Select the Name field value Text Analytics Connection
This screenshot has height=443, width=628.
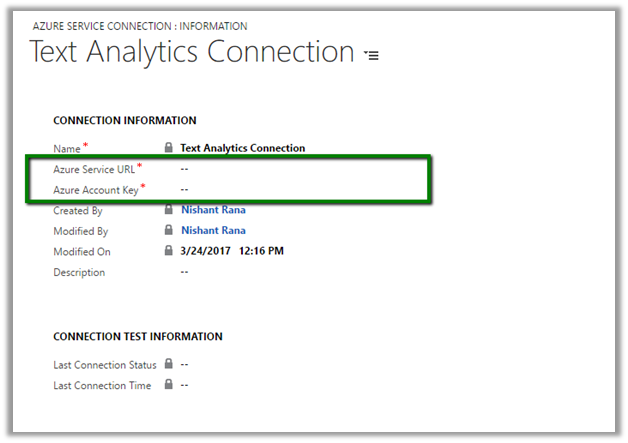[x=242, y=148]
